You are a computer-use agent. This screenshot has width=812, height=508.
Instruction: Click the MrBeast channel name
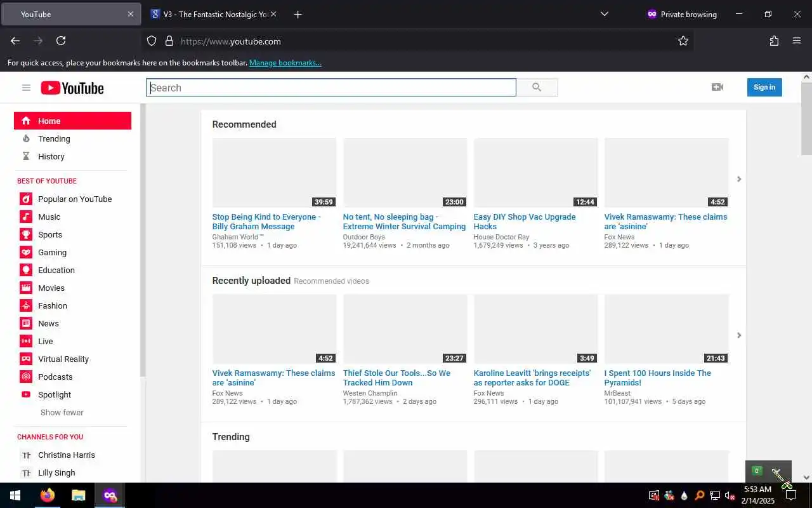point(617,393)
